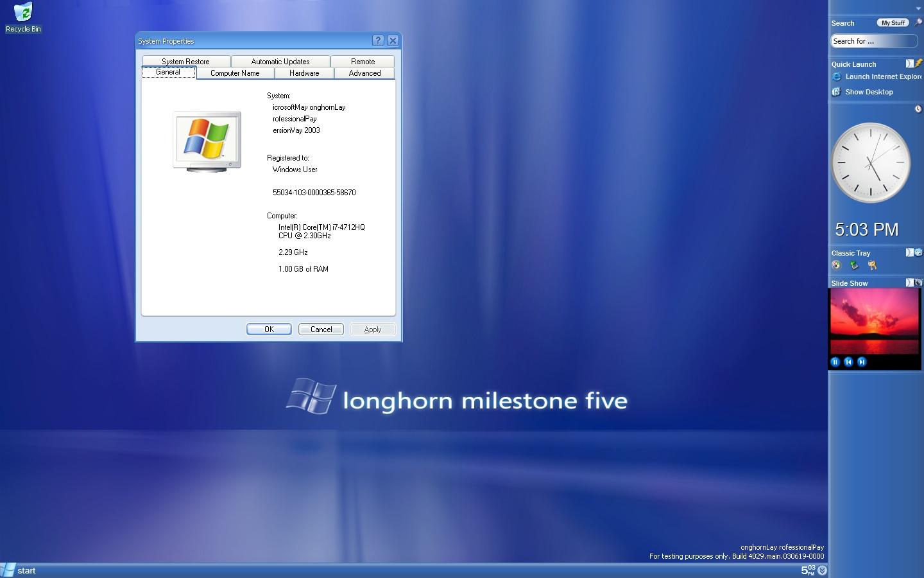The height and width of the screenshot is (578, 924).
Task: Switch to the Automatic Updates tab
Action: pos(280,62)
